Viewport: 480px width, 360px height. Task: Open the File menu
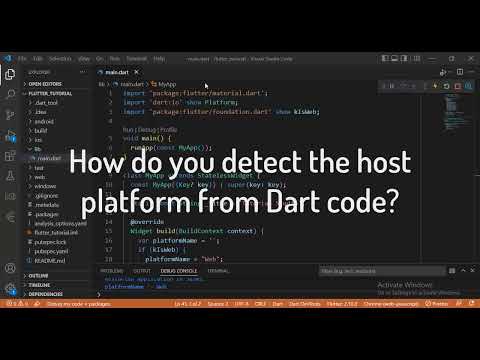[22, 59]
